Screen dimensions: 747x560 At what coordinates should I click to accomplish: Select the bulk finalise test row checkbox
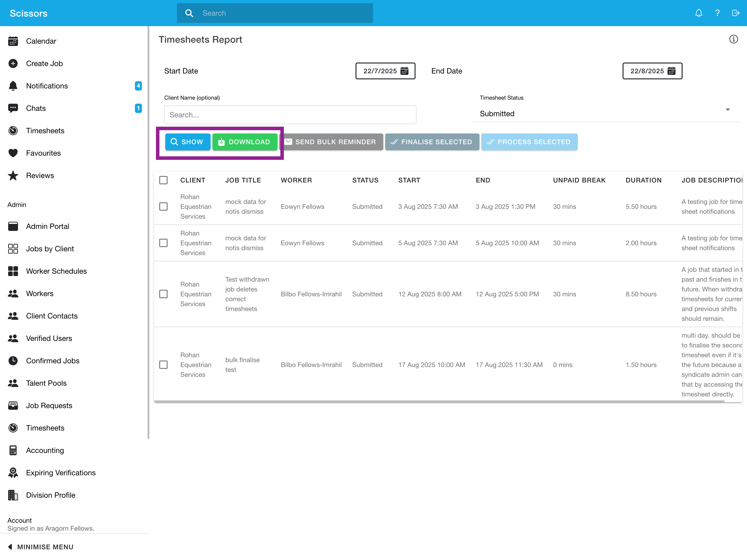click(163, 365)
